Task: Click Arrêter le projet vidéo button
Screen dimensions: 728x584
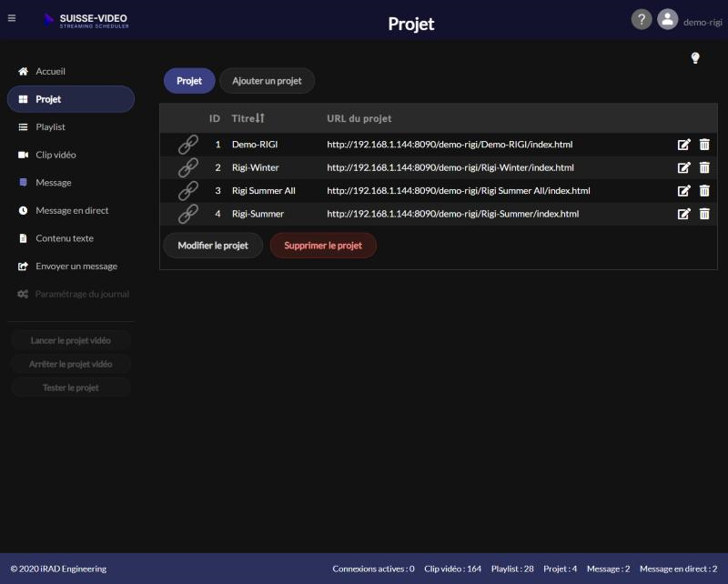Action: [71, 364]
